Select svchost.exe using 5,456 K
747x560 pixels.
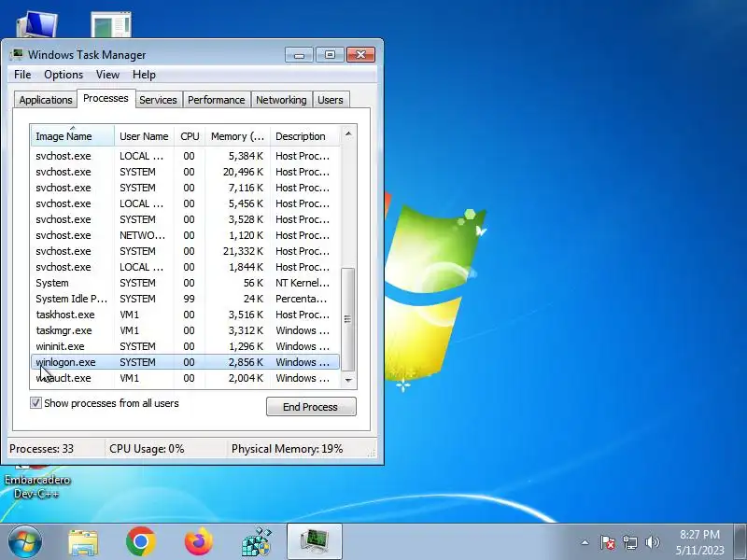click(185, 203)
